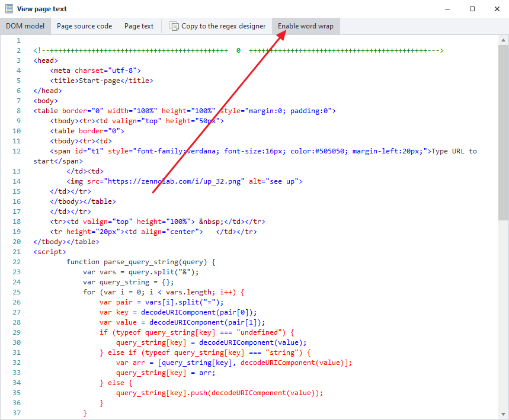Click the var vars = query.split line
This screenshot has width=509, height=420.
point(140,272)
